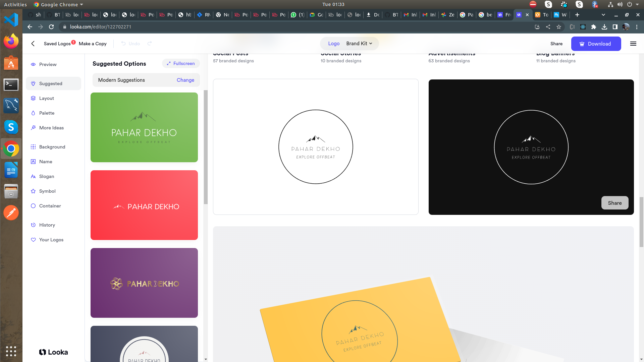Click Share in the top bar
Viewport: 644px width, 362px height.
[x=556, y=44]
